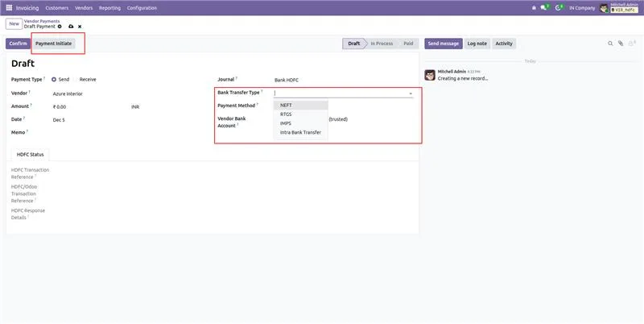Screen dimensions: 644x324
Task: Click the V18_hdfc database label
Action: (x=625, y=10)
